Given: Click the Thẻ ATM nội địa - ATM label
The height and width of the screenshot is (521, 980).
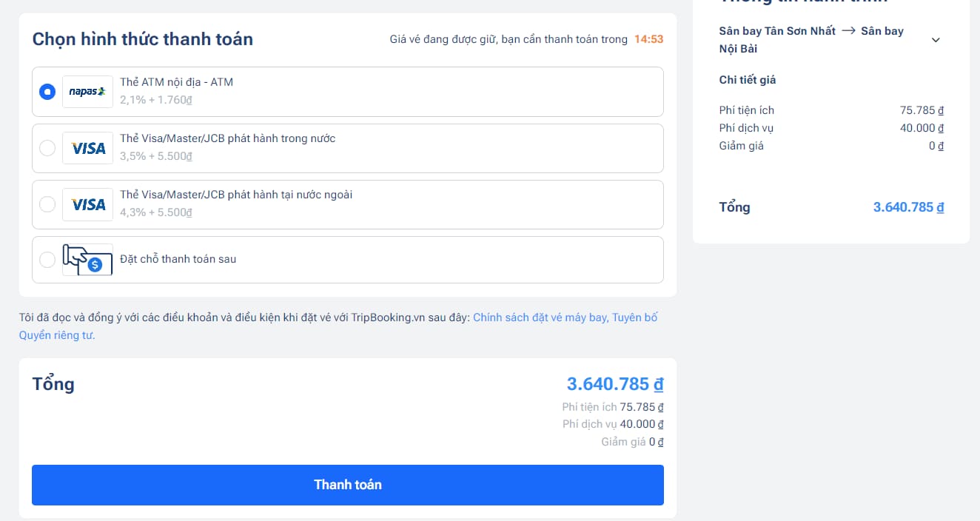Looking at the screenshot, I should [176, 82].
